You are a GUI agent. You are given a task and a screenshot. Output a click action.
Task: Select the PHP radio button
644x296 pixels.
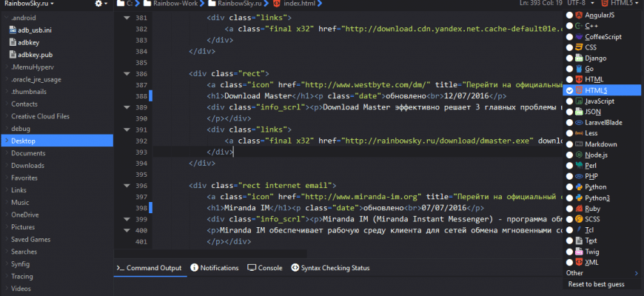(x=569, y=176)
